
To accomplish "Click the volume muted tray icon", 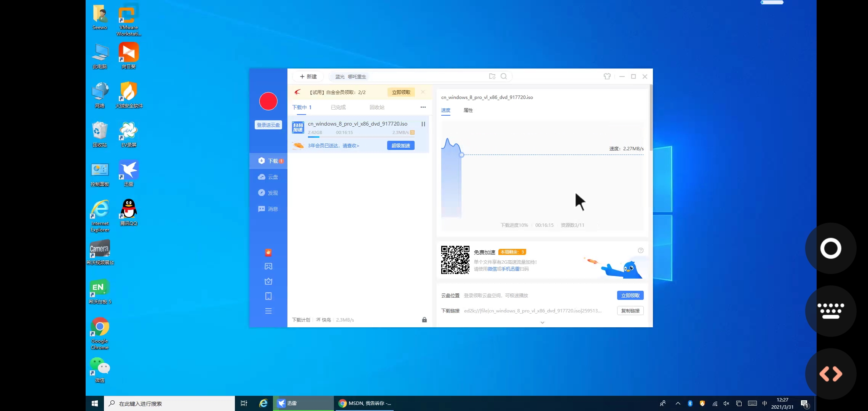I will click(x=726, y=403).
